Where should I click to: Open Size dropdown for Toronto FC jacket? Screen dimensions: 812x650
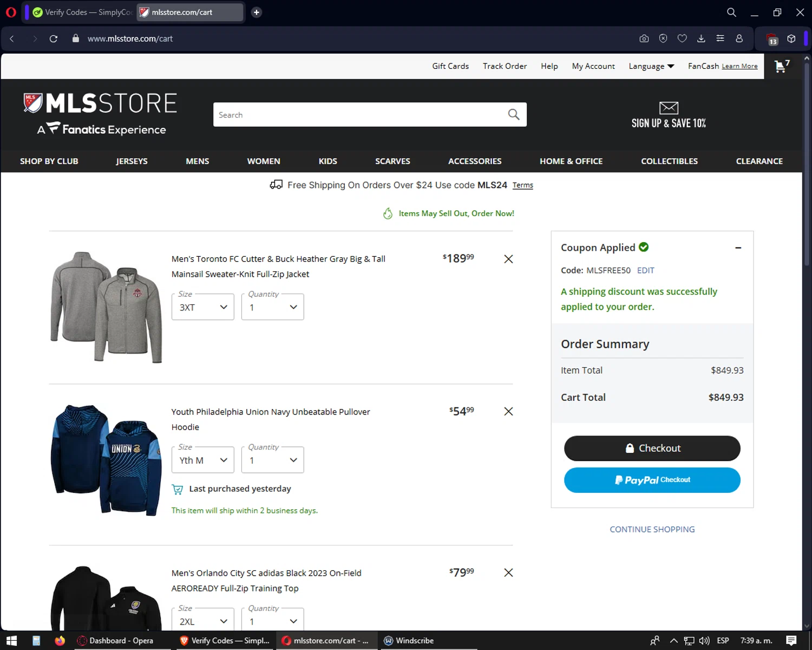pos(203,307)
